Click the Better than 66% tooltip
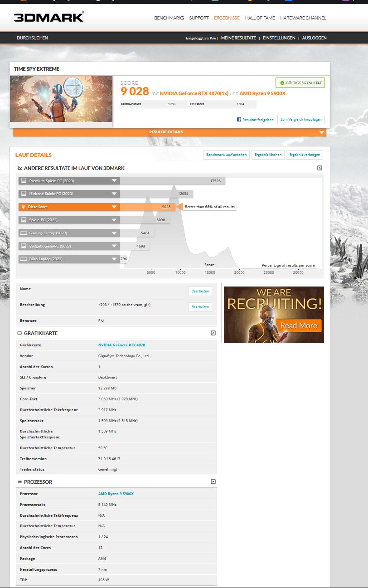 [210, 207]
